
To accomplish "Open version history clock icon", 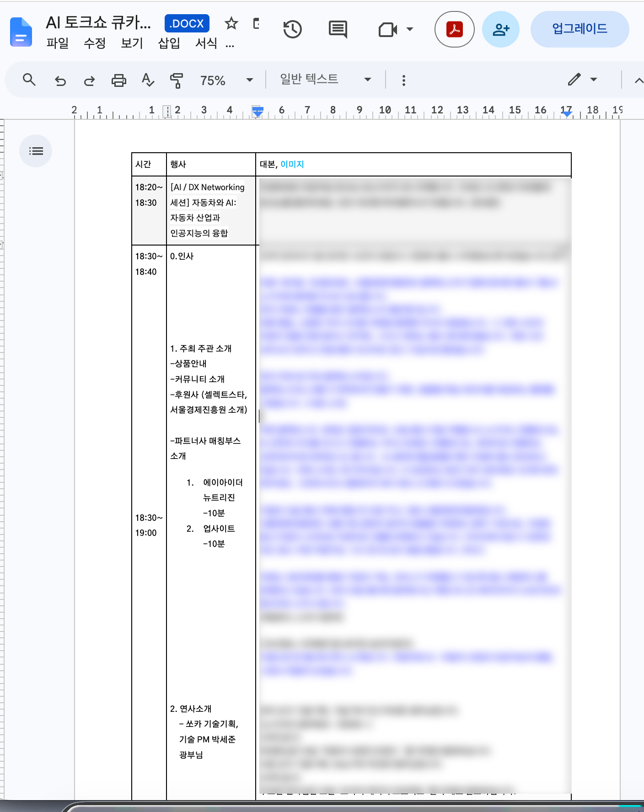I will point(292,30).
